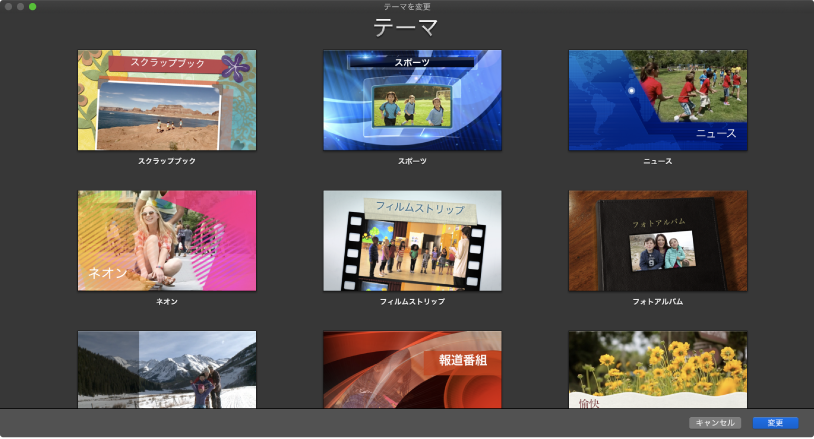Image resolution: width=814 pixels, height=439 pixels.
Task: Click the フィルムストリップ caption label
Action: coord(412,301)
